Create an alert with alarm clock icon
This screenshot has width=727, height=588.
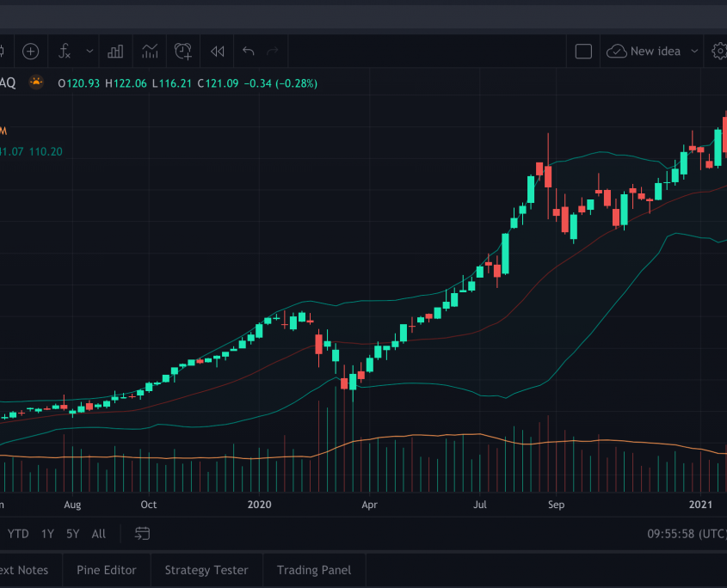(x=182, y=52)
